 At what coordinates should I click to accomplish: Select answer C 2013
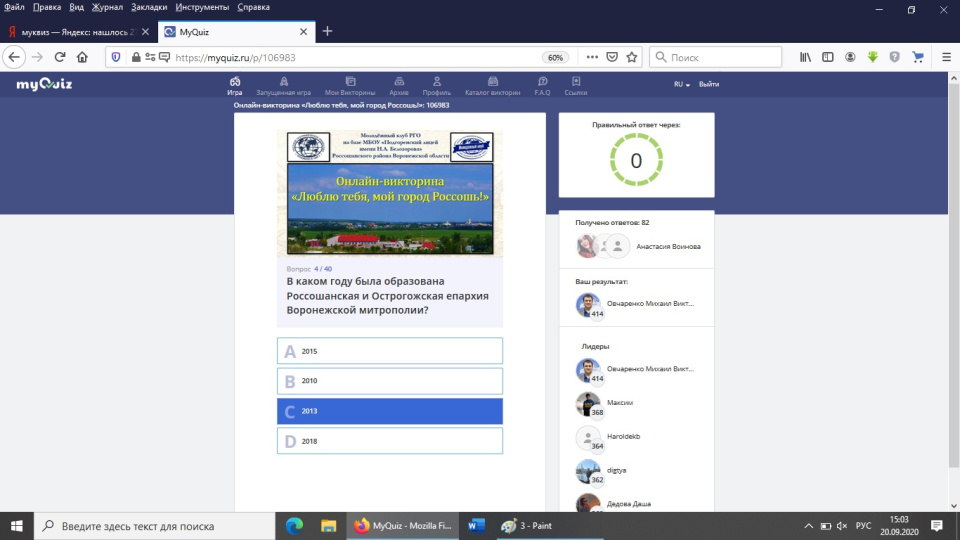(389, 411)
